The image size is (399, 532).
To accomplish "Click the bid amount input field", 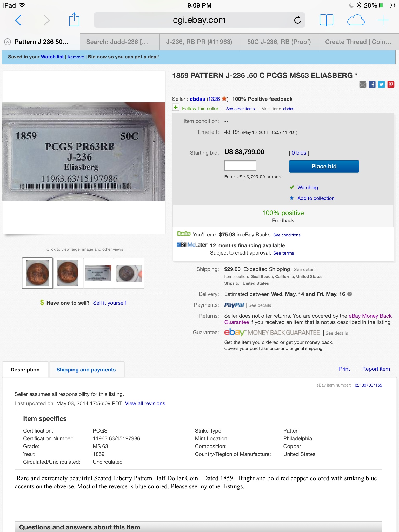I will pos(240,165).
